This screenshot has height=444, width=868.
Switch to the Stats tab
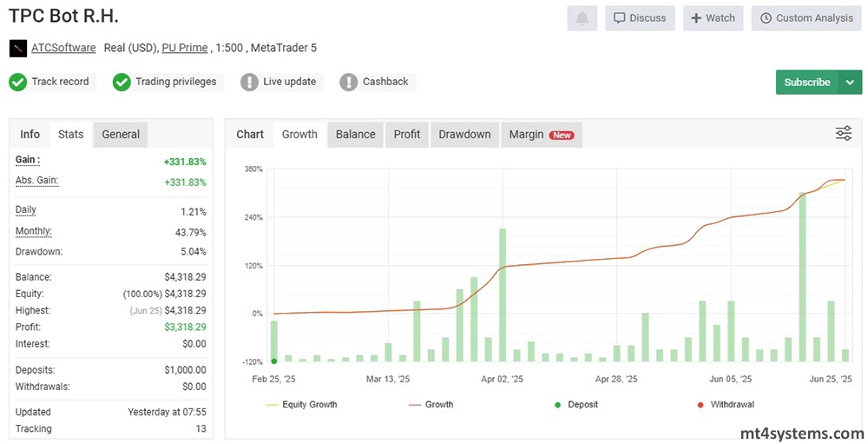click(70, 134)
